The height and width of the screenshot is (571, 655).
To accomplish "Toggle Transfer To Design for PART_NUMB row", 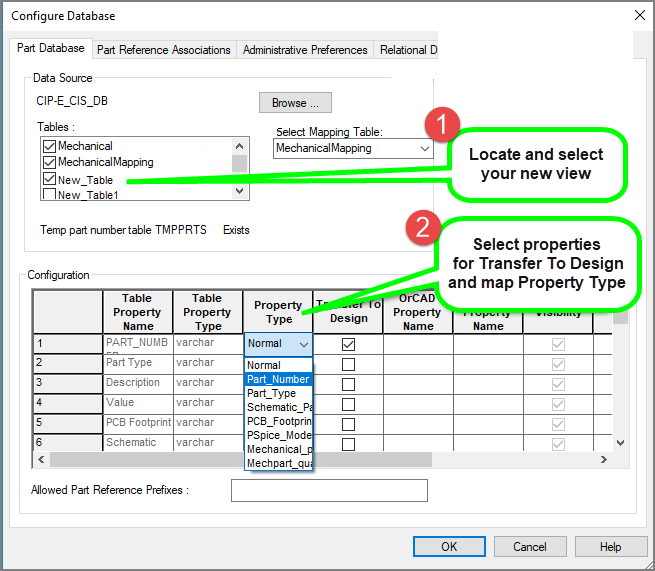I will pos(348,344).
